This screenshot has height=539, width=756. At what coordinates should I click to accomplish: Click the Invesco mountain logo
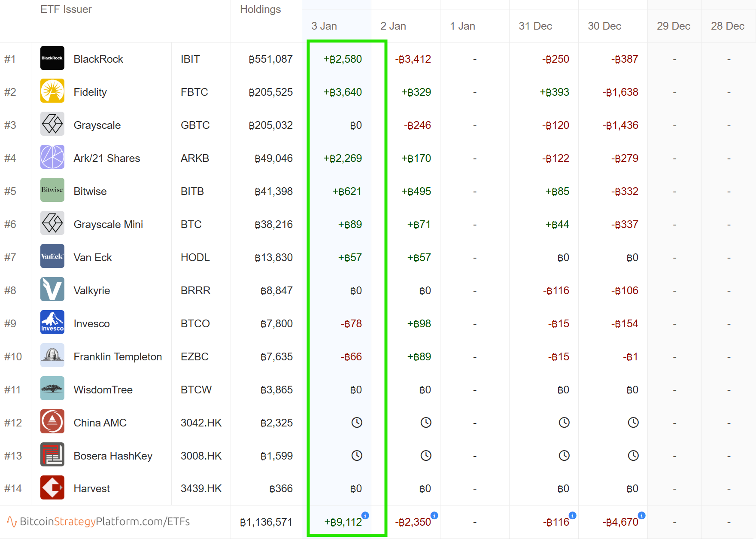pyautogui.click(x=52, y=323)
